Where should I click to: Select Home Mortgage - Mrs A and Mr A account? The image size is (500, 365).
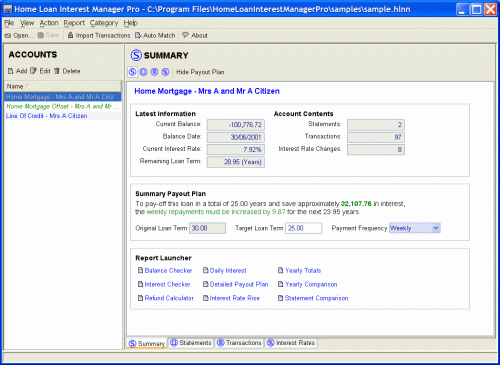63,97
